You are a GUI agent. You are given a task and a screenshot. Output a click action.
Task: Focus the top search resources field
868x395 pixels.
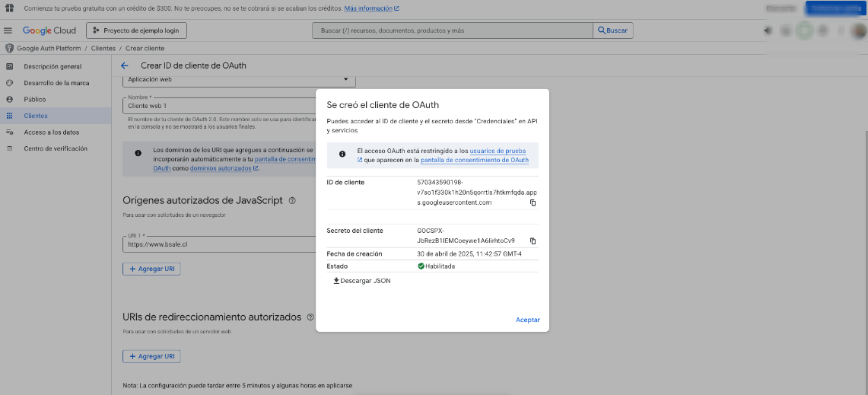pyautogui.click(x=453, y=30)
